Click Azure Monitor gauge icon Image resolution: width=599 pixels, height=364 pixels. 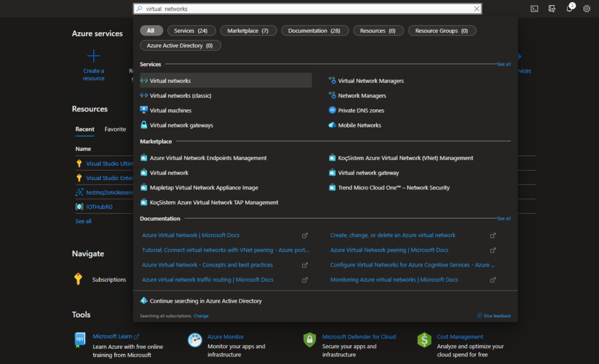pos(195,340)
